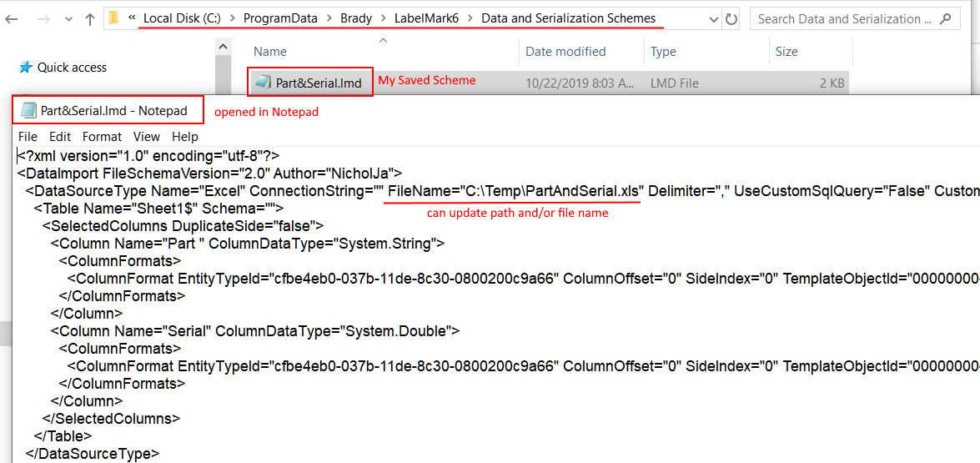Go back using the Back arrow

[12, 19]
